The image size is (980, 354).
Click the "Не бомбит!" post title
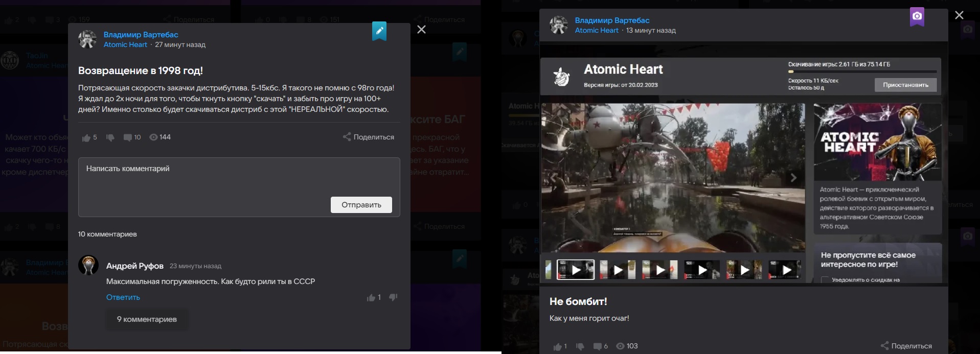point(578,301)
